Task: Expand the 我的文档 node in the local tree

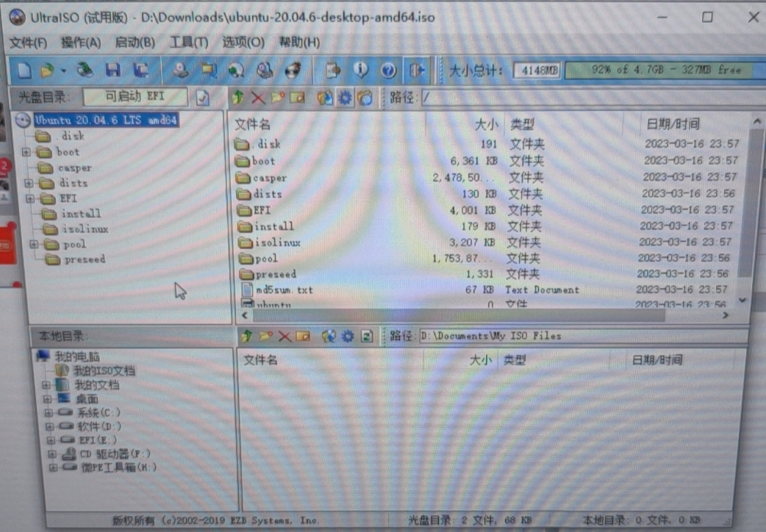Action: coord(46,386)
